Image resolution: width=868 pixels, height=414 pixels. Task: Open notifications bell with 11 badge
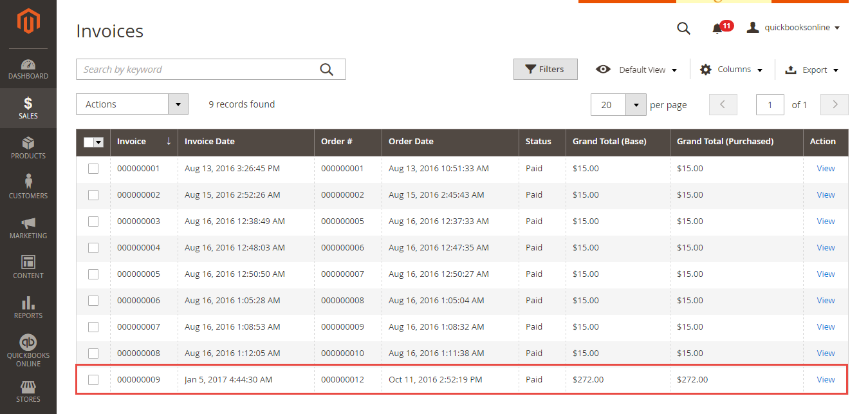click(721, 28)
